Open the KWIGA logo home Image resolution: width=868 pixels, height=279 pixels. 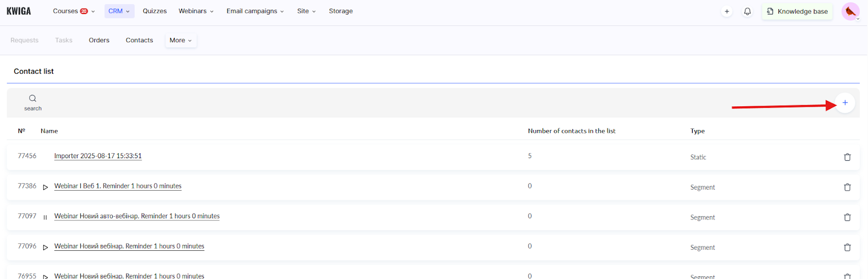pos(19,11)
